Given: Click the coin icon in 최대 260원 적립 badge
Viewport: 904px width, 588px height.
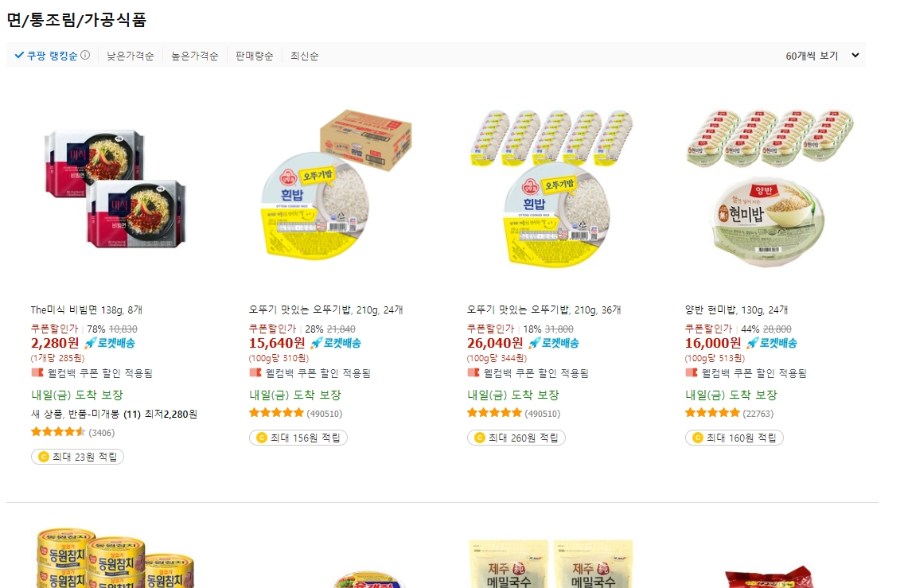Looking at the screenshot, I should click(x=479, y=438).
